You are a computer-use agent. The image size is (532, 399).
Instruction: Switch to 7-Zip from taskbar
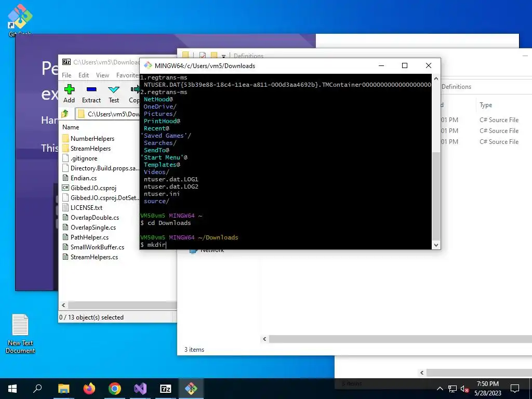pyautogui.click(x=166, y=389)
